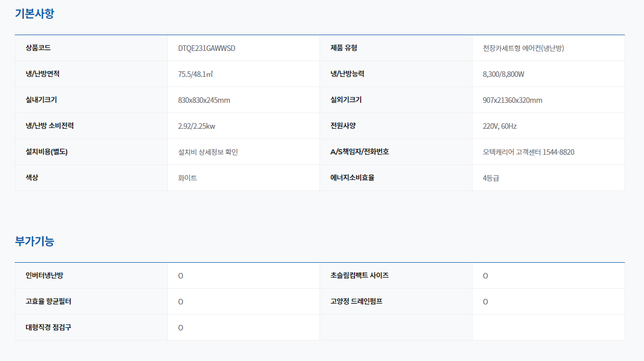The height and width of the screenshot is (361, 644).
Task: Click the 설치비 상세정보 확인 text
Action: [208, 152]
